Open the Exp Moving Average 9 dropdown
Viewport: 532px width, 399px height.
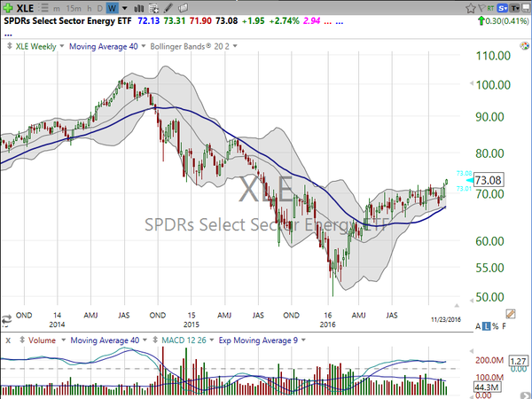[303, 340]
